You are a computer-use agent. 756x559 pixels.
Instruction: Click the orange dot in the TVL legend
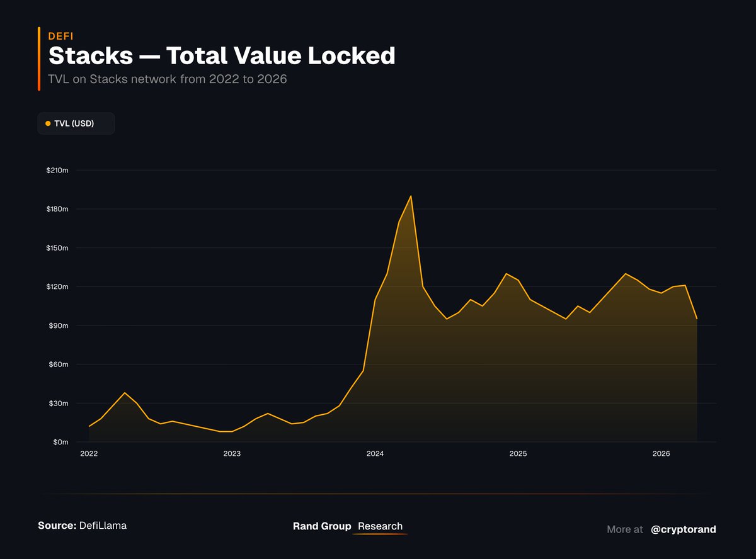point(48,123)
